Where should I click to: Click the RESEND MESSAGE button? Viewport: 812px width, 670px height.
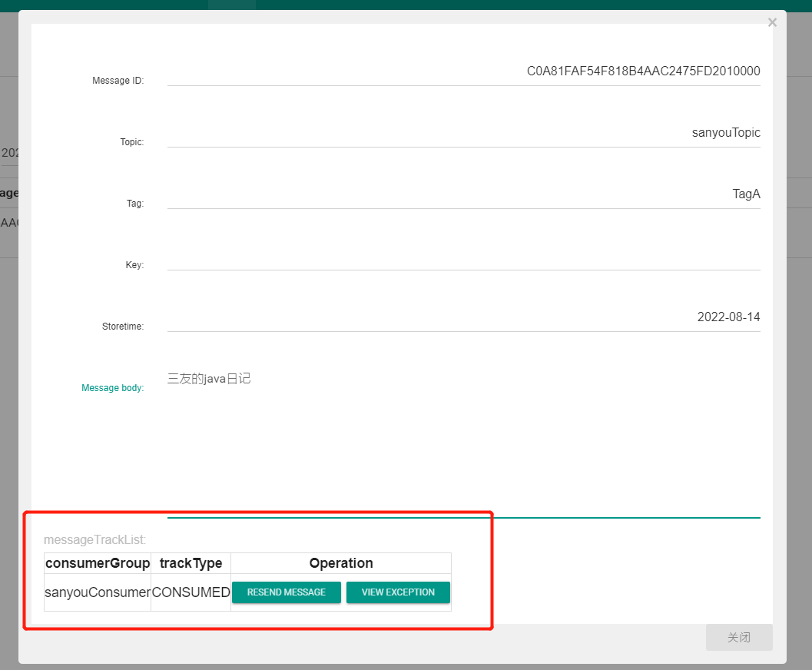(x=287, y=592)
